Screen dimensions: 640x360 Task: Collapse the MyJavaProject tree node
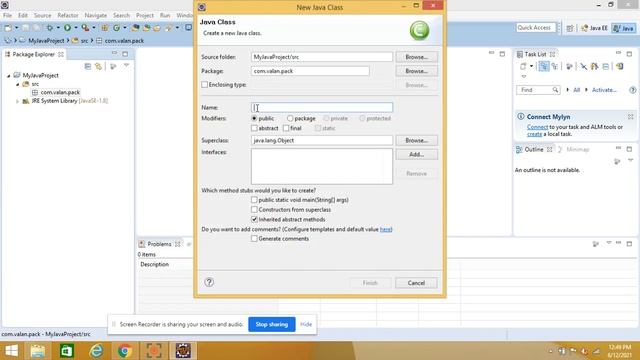click(9, 76)
